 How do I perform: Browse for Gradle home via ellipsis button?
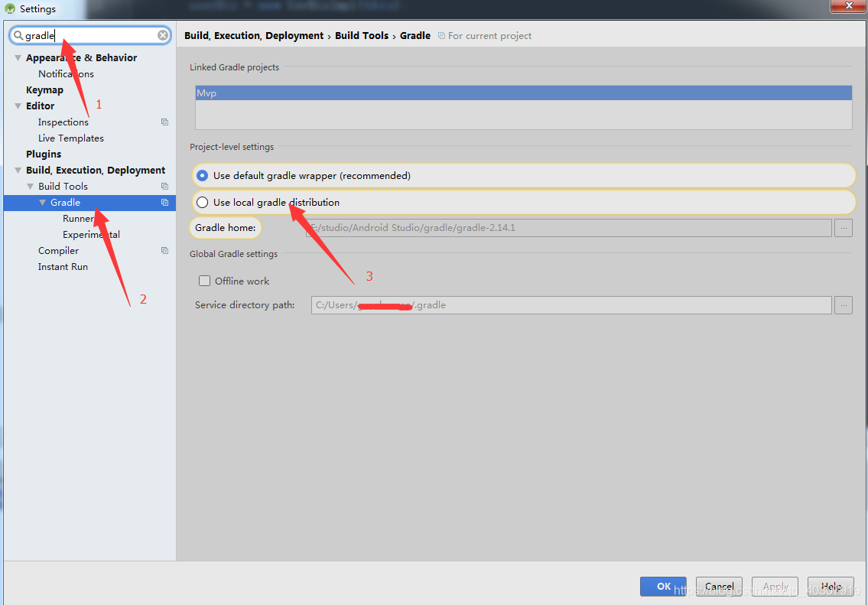click(x=843, y=227)
